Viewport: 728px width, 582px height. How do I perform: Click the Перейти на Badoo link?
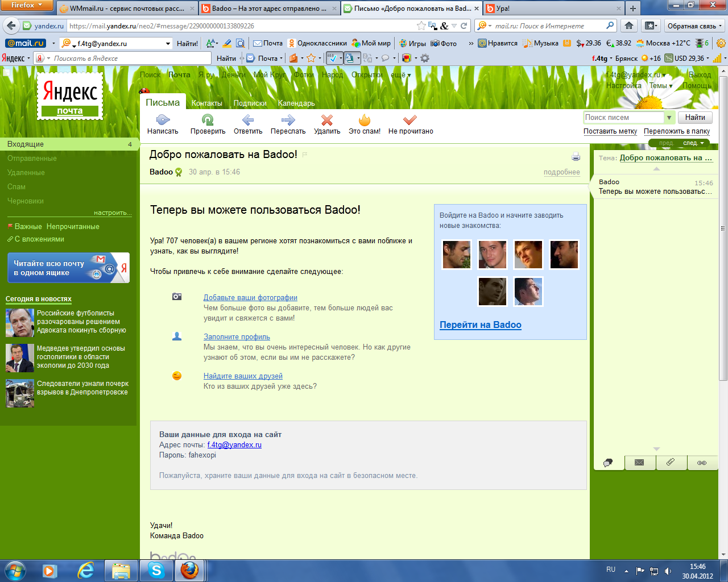pyautogui.click(x=481, y=325)
